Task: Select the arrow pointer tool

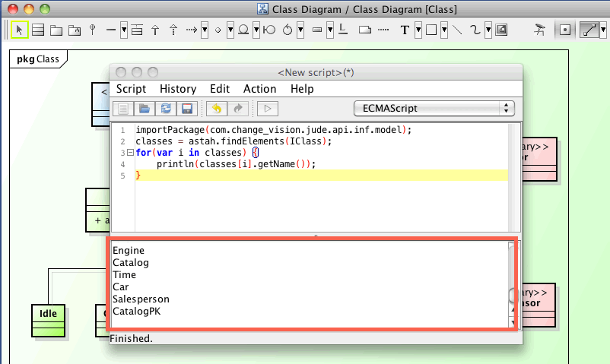Action: pos(21,30)
